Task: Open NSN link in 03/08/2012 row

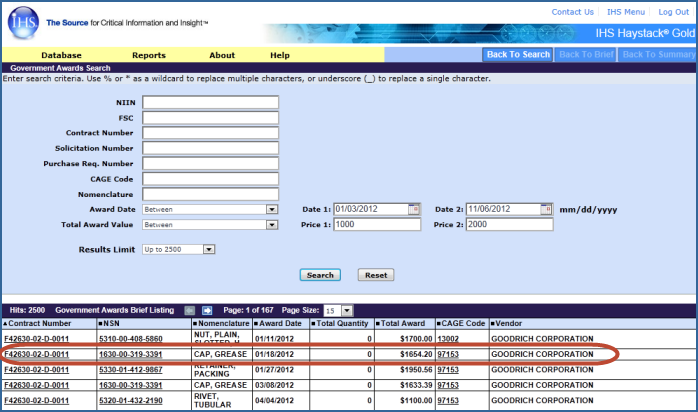Action: (x=131, y=385)
